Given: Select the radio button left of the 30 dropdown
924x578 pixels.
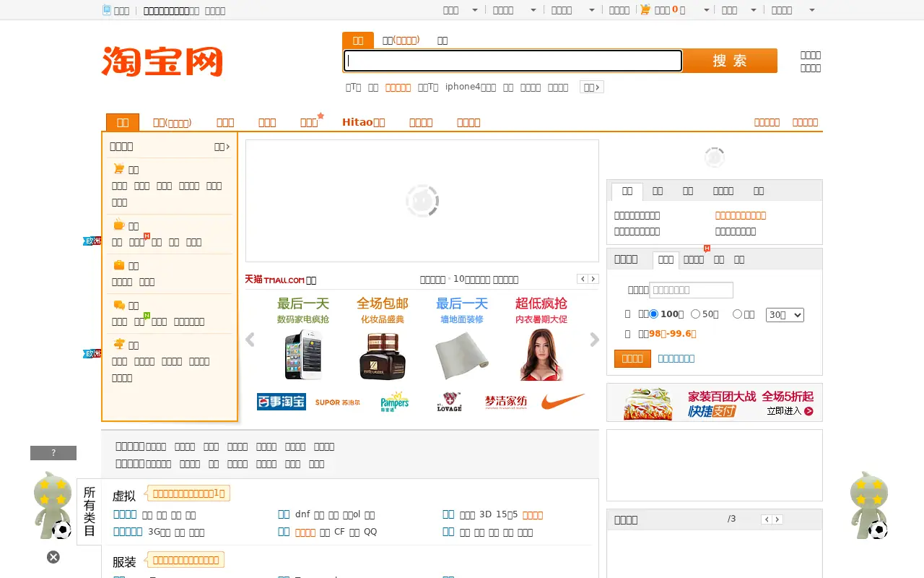Looking at the screenshot, I should 738,314.
